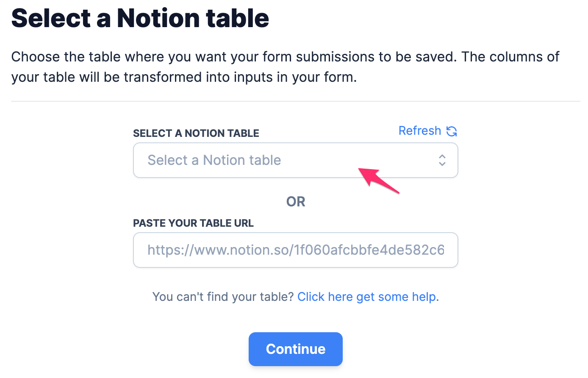Click the 'Select a Notion table' page heading
588x378 pixels.
pyautogui.click(x=140, y=18)
